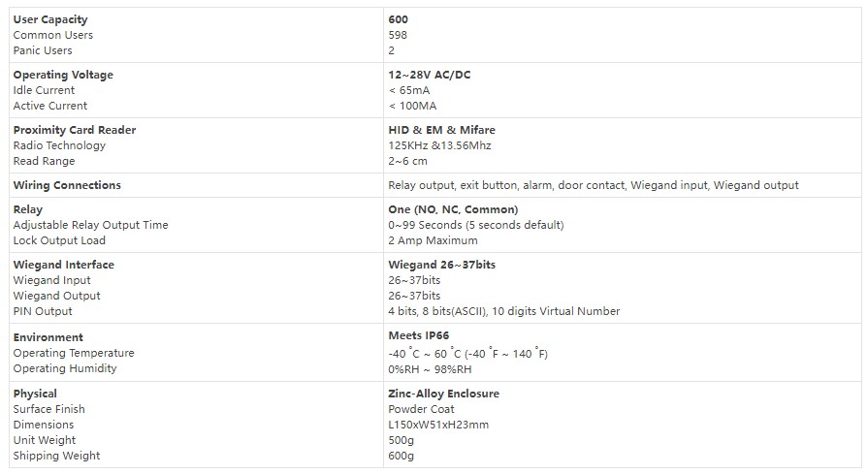Select the PIN Output row label
Viewport: 868px width, 474px height.
point(43,311)
